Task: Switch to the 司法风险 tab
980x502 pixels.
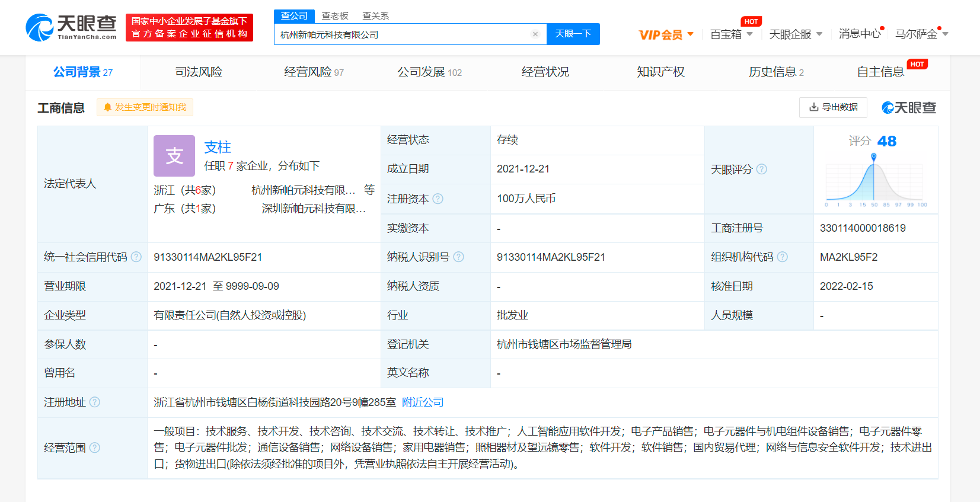Action: coord(199,72)
